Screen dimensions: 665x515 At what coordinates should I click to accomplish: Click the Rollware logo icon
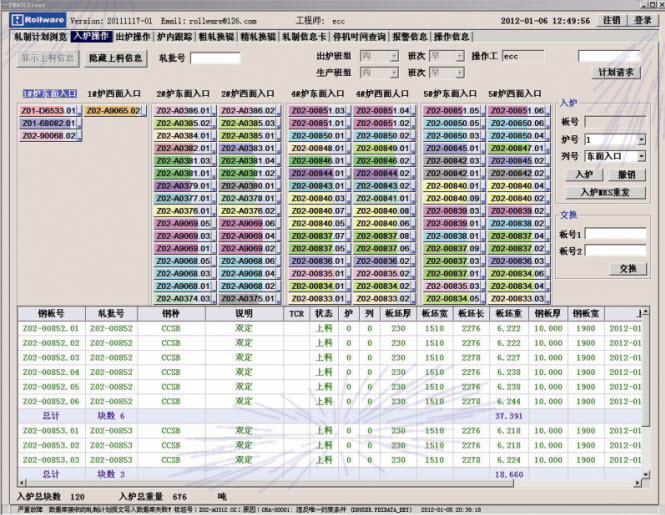pyautogui.click(x=36, y=19)
